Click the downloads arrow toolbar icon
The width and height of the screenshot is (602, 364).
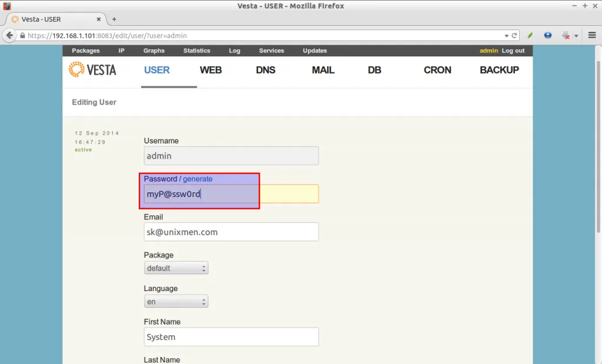click(x=566, y=35)
